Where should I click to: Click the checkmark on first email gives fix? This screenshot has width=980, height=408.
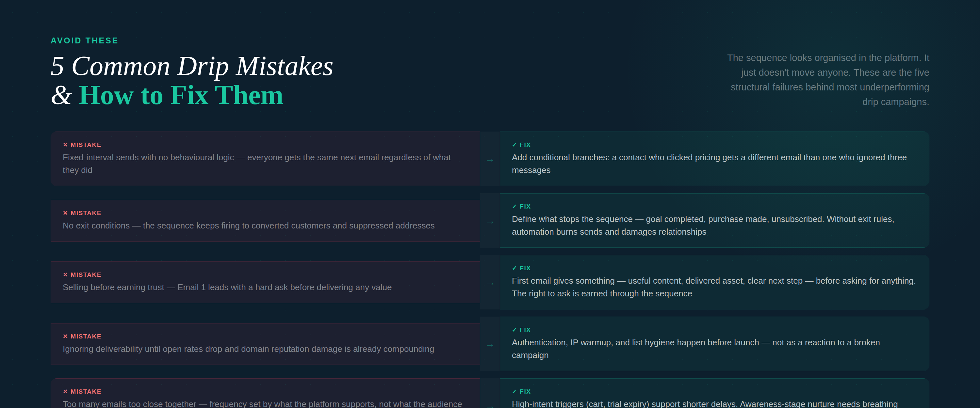[x=514, y=268]
